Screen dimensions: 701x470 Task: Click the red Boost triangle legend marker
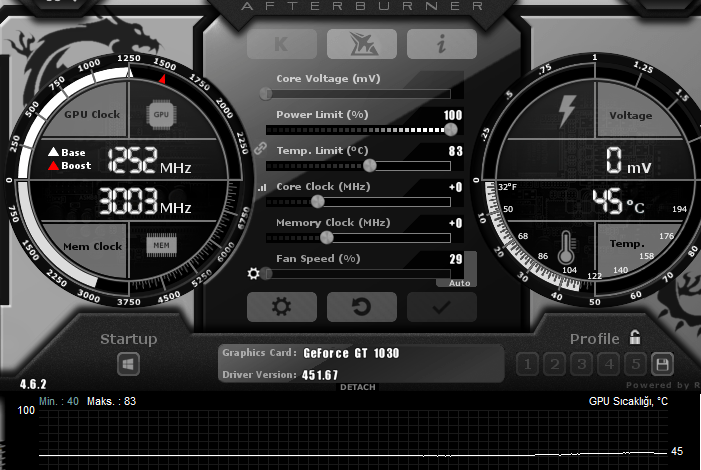tap(53, 165)
